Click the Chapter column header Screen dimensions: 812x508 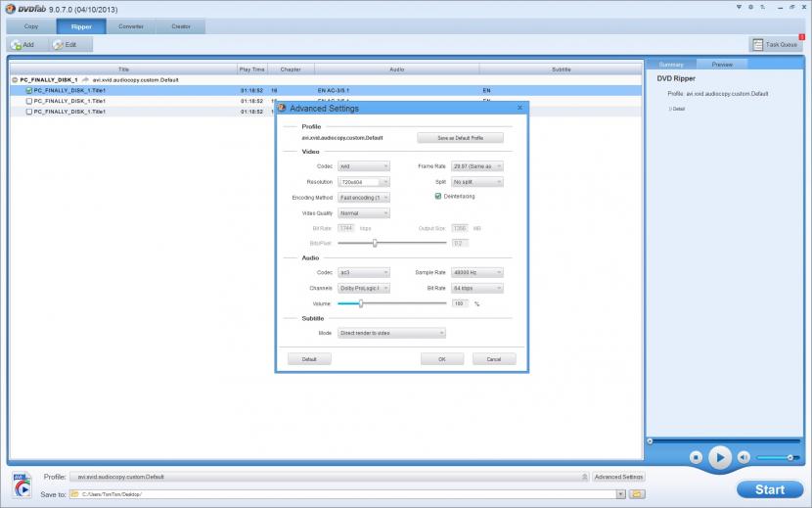291,69
